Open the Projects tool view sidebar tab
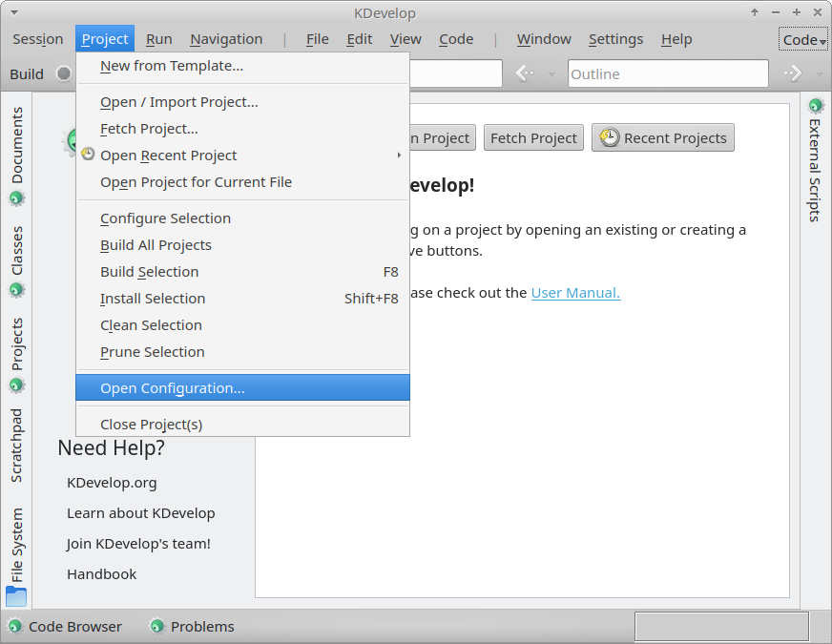This screenshot has height=644, width=832. pos(16,354)
